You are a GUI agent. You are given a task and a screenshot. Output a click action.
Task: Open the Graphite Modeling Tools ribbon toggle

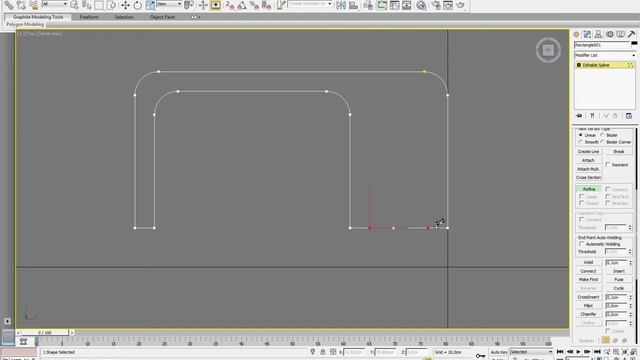click(382, 5)
